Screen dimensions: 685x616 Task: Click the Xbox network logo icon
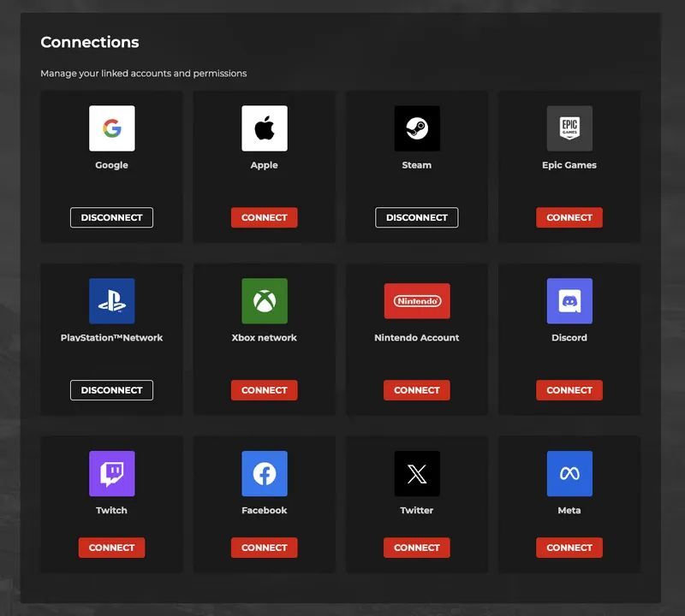tap(265, 301)
